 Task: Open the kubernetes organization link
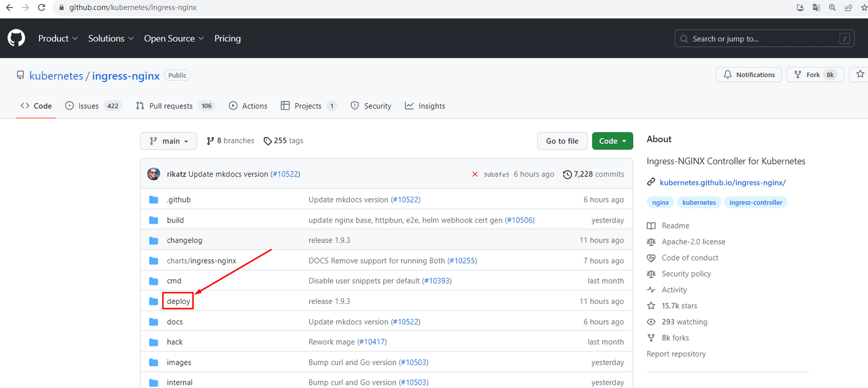click(56, 76)
